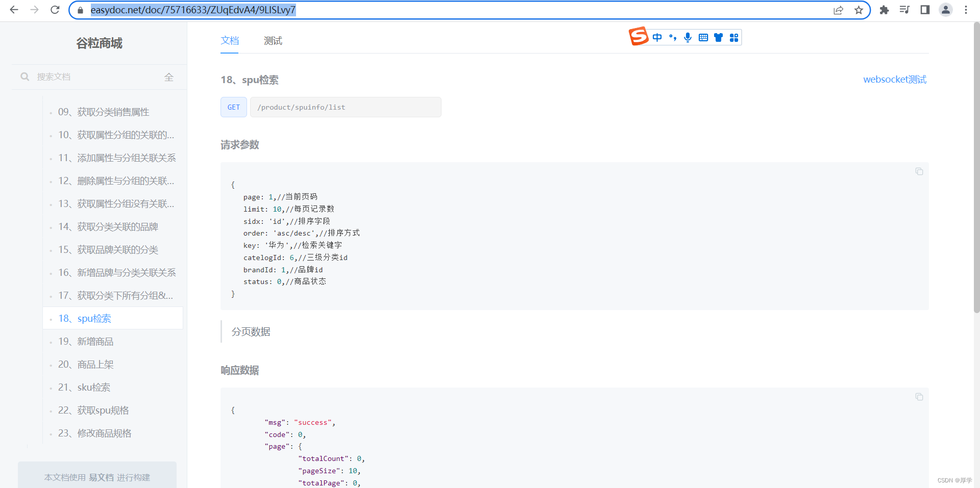Open doc 10、获取属性分组的关联的...
The width and height of the screenshot is (980, 488).
tap(116, 135)
